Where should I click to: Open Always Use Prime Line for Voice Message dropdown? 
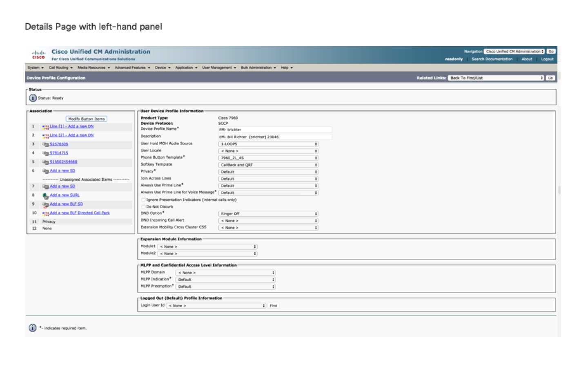(268, 193)
